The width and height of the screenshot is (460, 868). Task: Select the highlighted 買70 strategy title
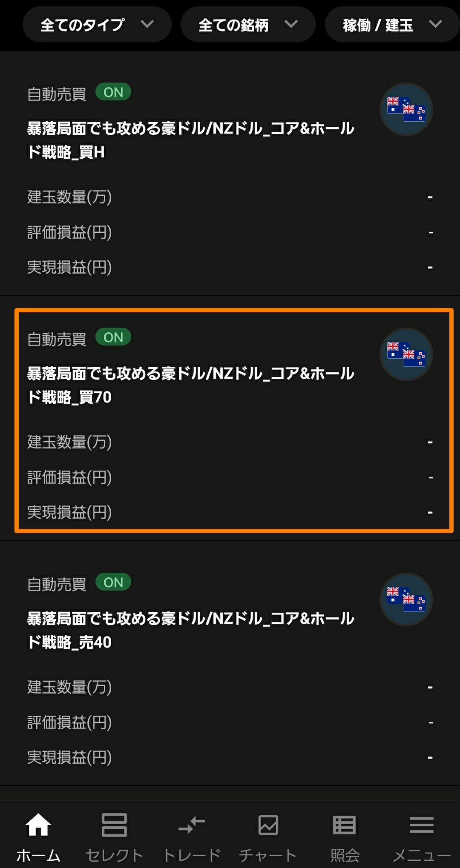tap(191, 385)
